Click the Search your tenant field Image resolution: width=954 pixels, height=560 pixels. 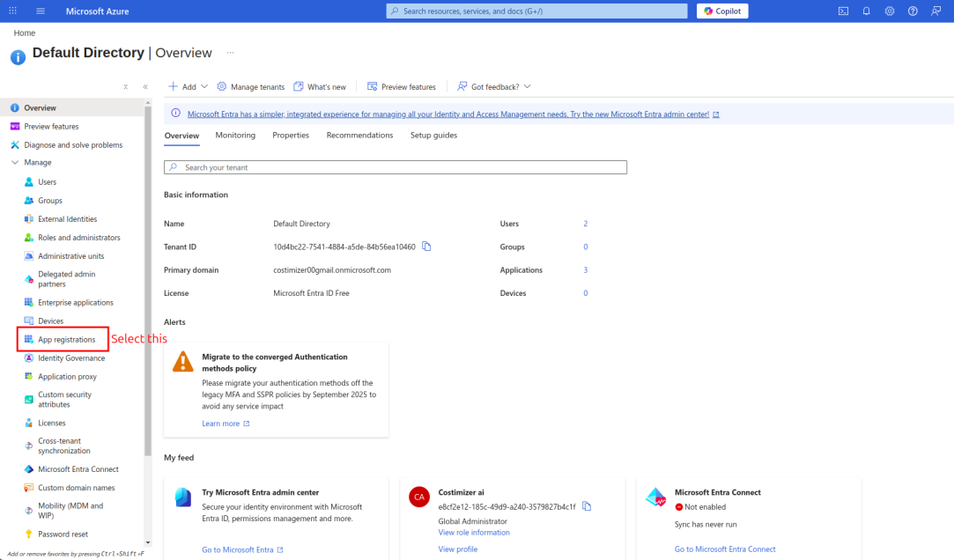(x=396, y=167)
